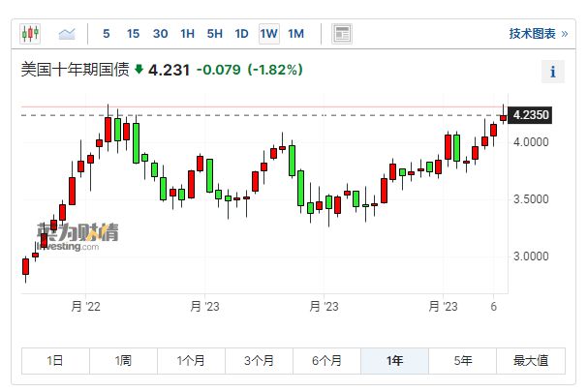This screenshot has height=392, width=588.
Task: Select the 1W interval
Action: point(269,34)
